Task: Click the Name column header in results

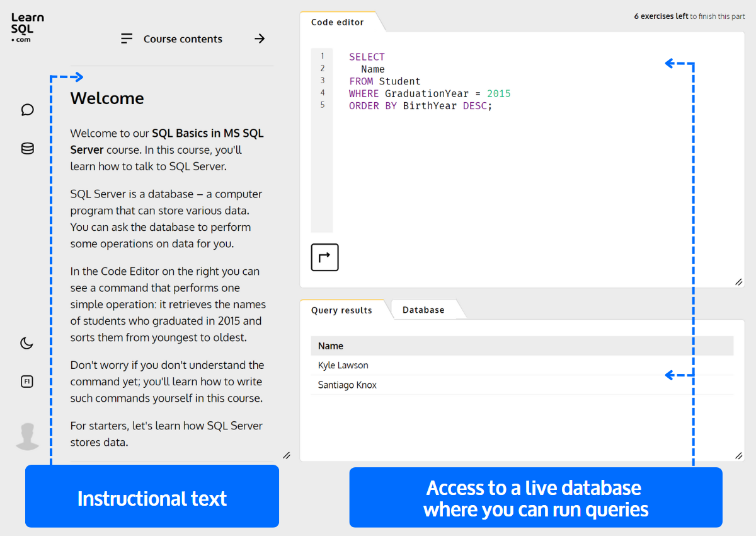Action: pyautogui.click(x=522, y=346)
